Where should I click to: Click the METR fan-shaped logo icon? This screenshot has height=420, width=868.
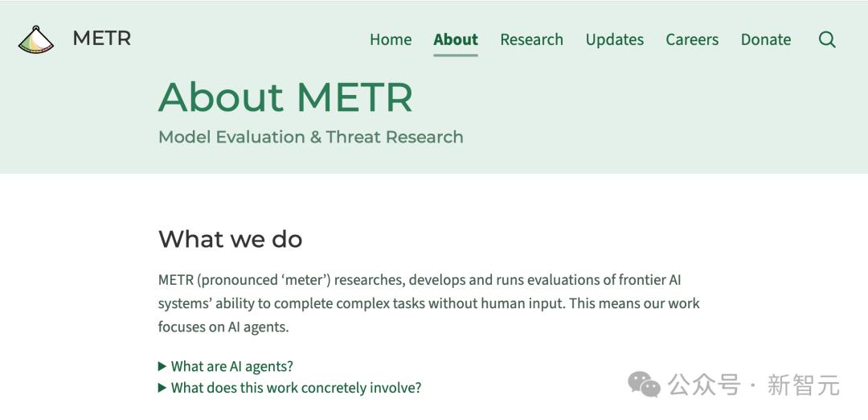tap(36, 40)
